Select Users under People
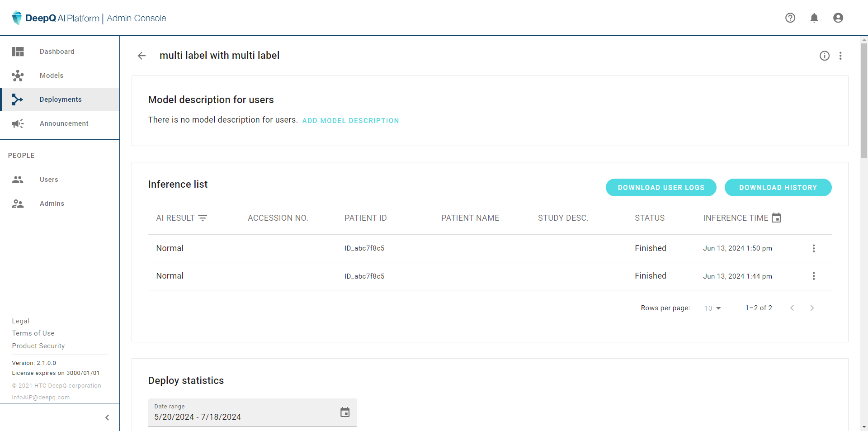 [48, 180]
